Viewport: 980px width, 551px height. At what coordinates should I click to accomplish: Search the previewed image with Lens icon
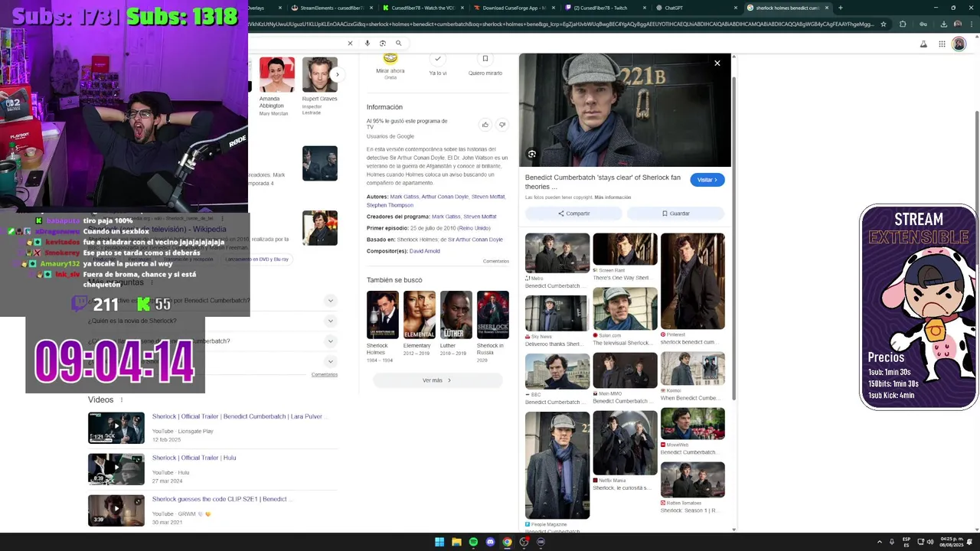[532, 154]
